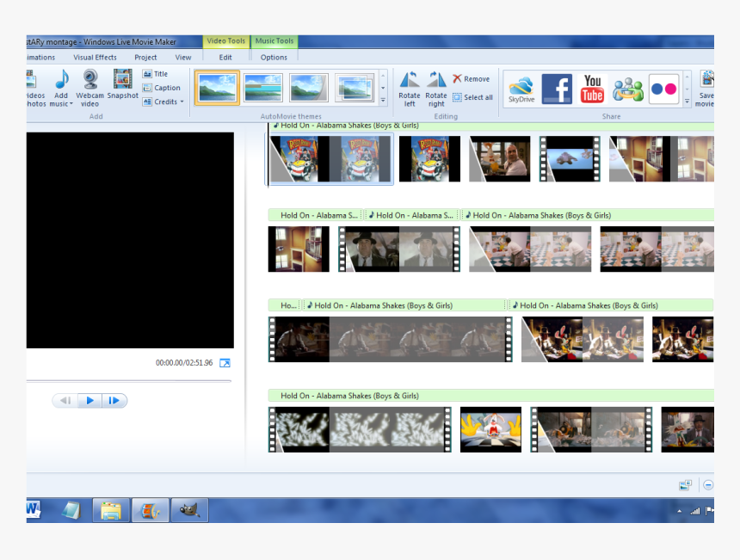This screenshot has height=560, width=740.
Task: Switch to the Project tab
Action: (145, 58)
